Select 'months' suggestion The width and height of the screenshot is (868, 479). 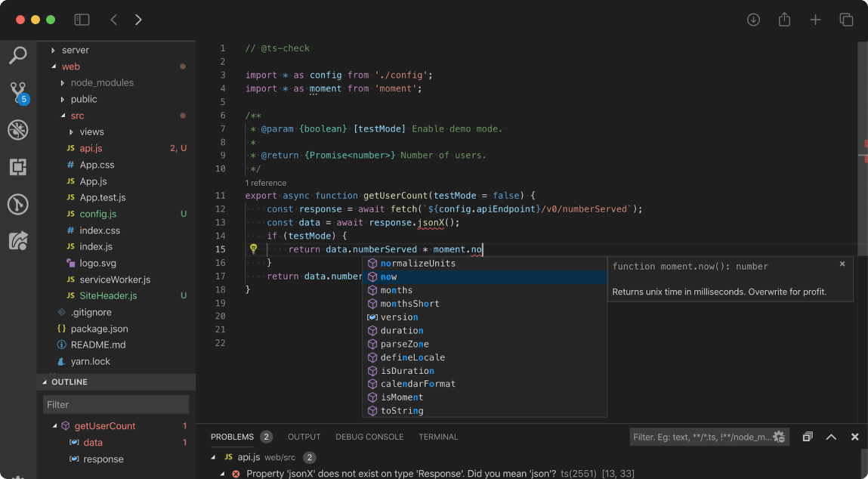click(484, 290)
